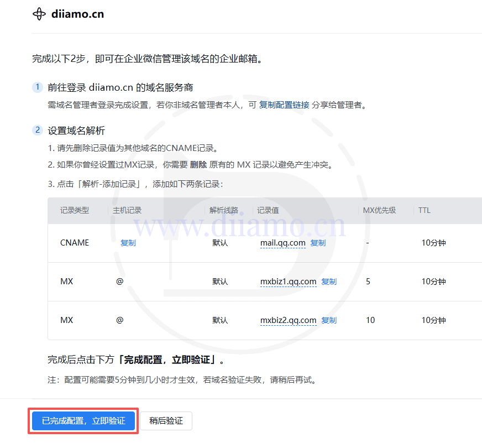
Task: Click the 主机记录 column header
Action: click(x=127, y=210)
